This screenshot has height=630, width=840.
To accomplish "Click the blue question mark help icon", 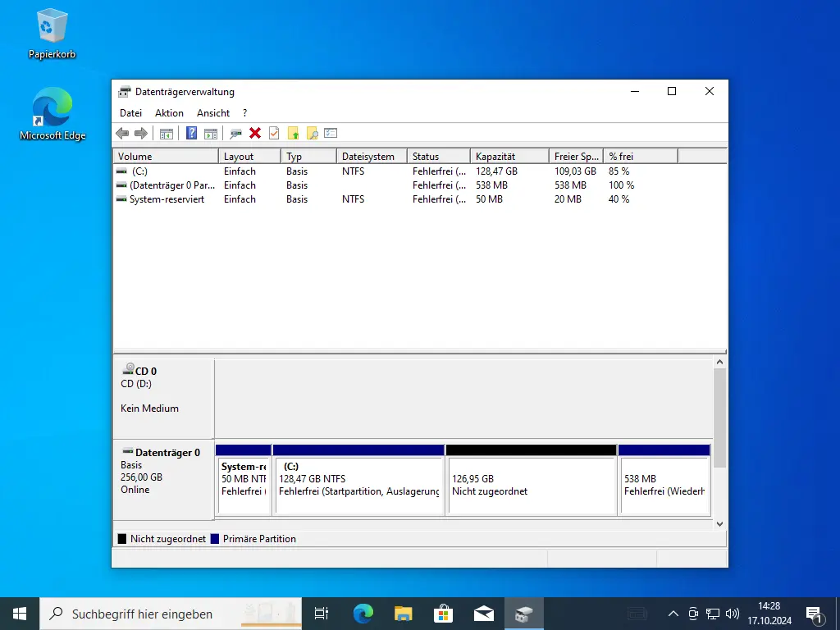I will coord(191,133).
